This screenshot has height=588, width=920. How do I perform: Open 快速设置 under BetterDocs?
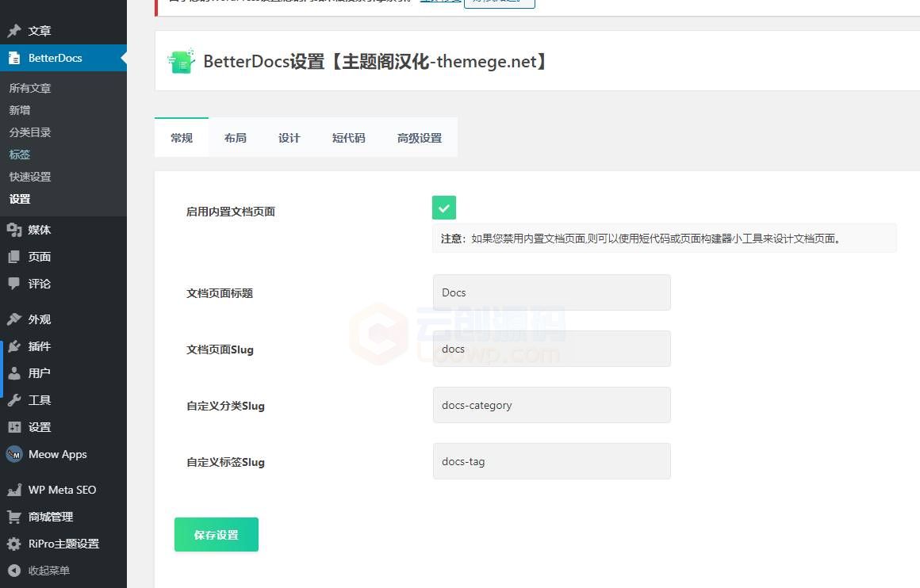(x=30, y=177)
